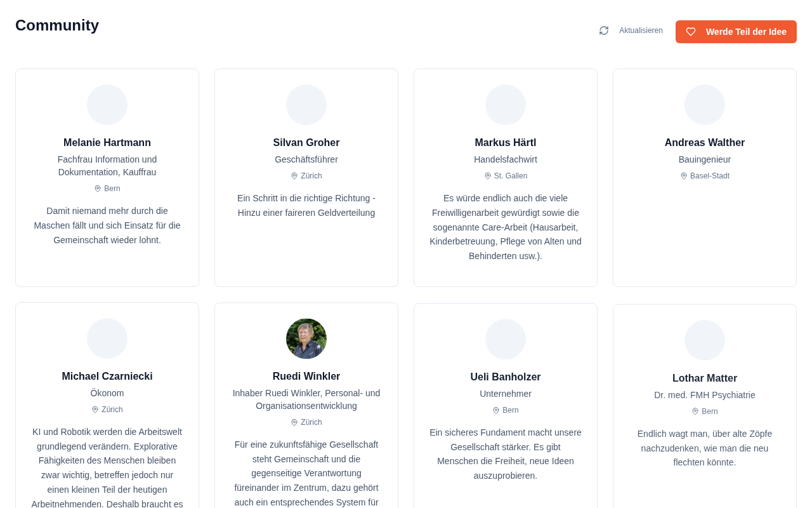Screen dimensions: 812x508
Task: Click the location pin under Lothar Matter
Action: pyautogui.click(x=695, y=411)
